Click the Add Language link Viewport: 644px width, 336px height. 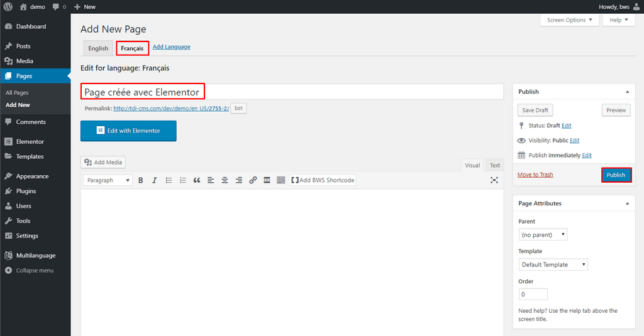tap(171, 46)
